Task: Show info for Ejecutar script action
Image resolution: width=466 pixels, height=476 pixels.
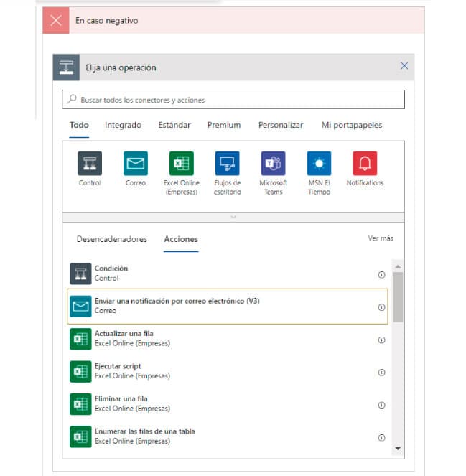Action: (381, 372)
